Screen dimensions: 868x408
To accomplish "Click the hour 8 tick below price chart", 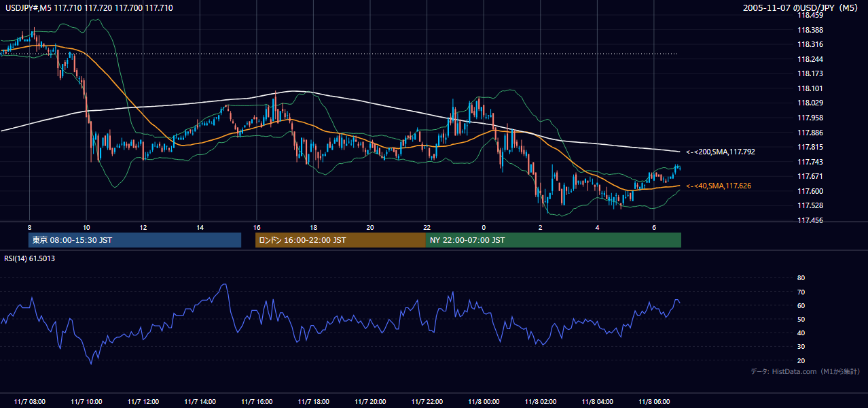I will pyautogui.click(x=29, y=227).
